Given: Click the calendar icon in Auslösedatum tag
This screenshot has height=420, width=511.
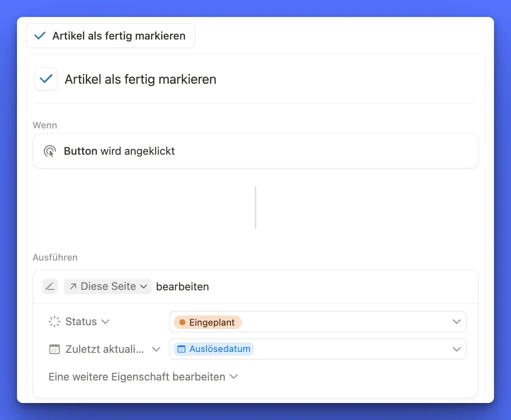Looking at the screenshot, I should [182, 349].
